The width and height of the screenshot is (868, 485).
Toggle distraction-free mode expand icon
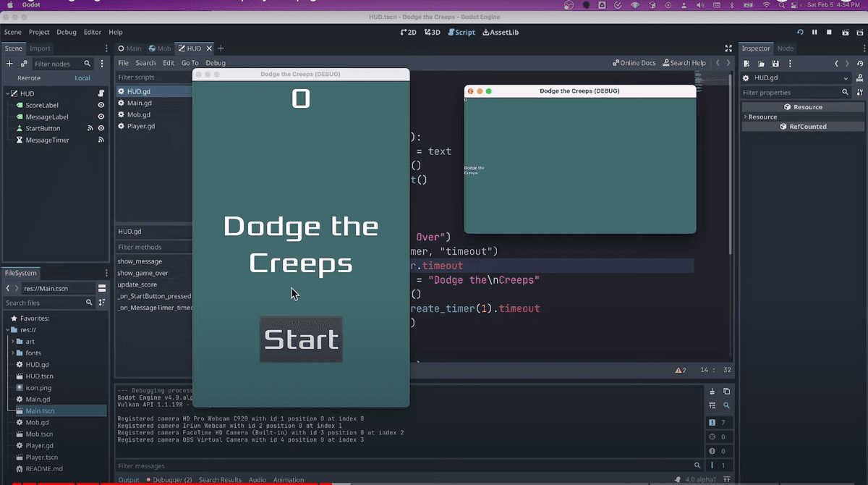click(728, 48)
